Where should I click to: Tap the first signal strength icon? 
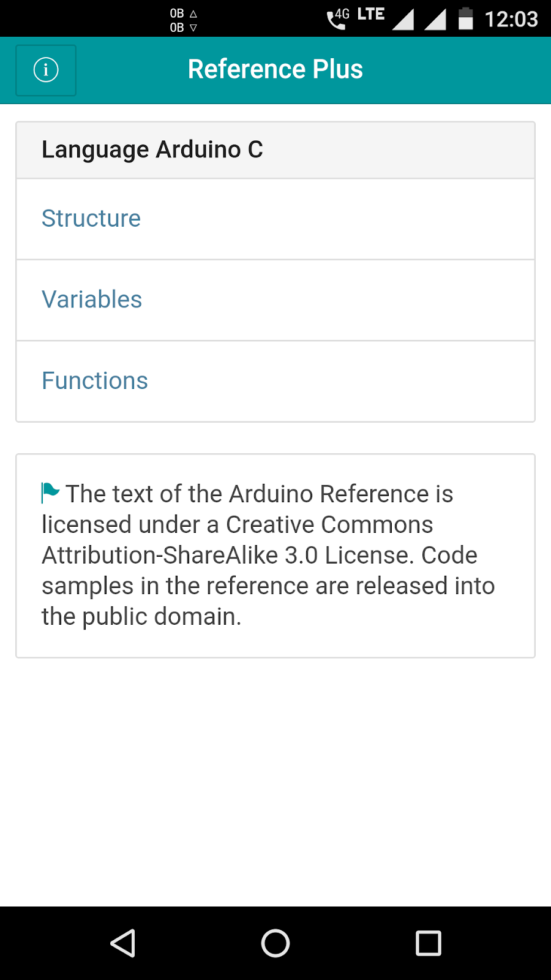tap(403, 20)
